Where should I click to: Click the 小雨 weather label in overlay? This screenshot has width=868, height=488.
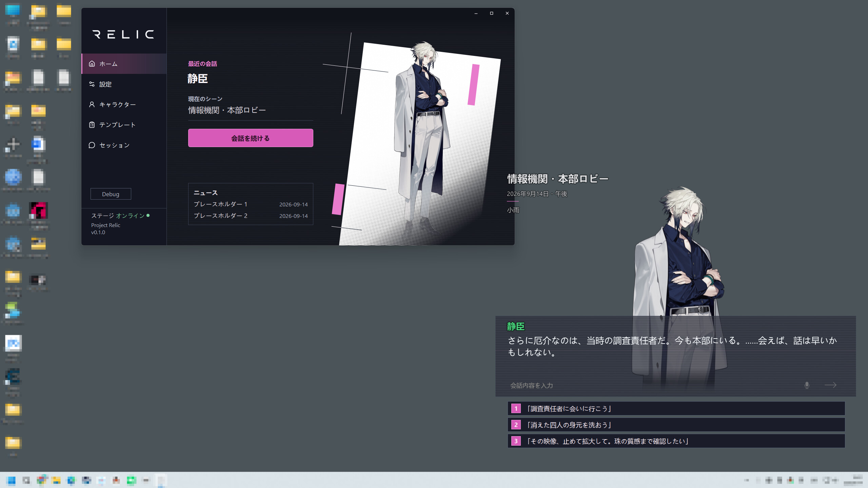pyautogui.click(x=513, y=210)
